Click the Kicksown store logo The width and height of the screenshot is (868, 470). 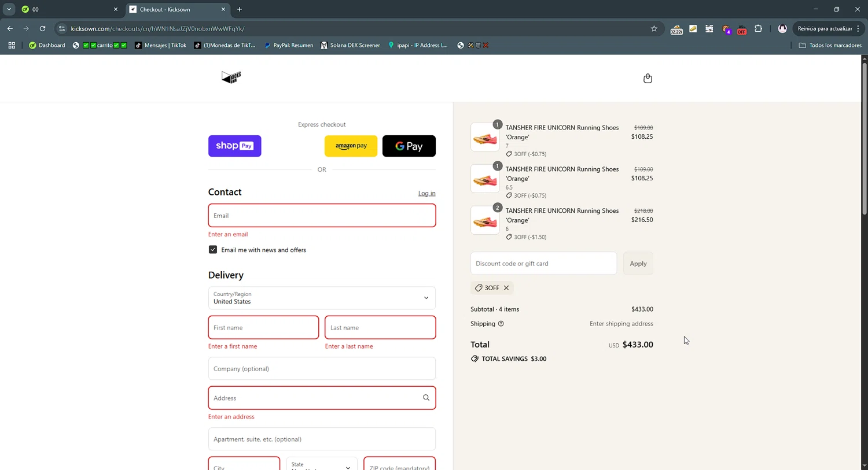pyautogui.click(x=231, y=77)
